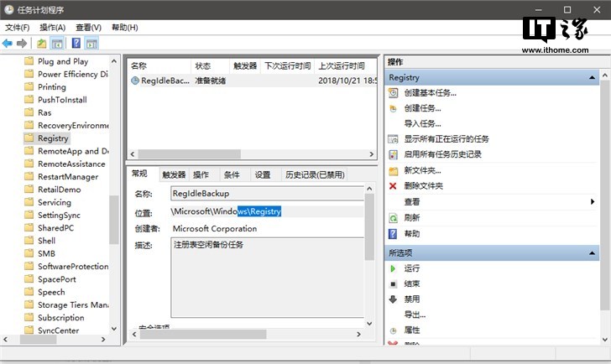
Task: Click the Task Scheduler title bar icon
Action: click(8, 10)
